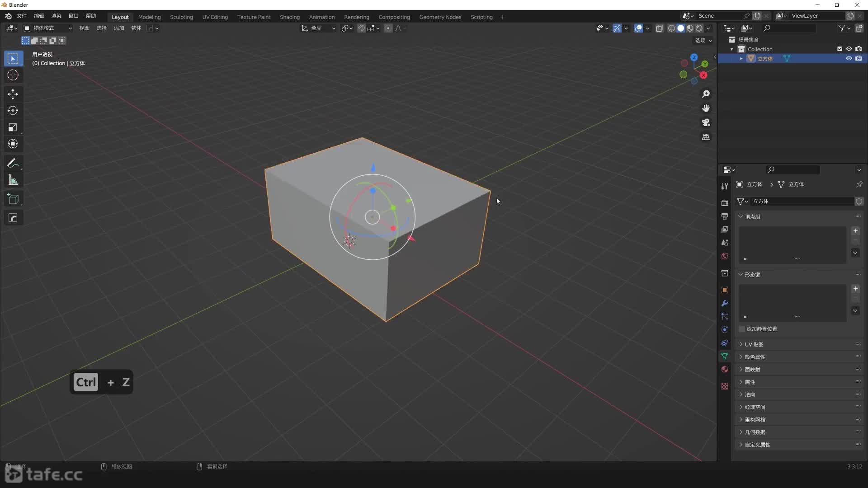868x488 pixels.
Task: Toggle wireframe shading in the viewport
Action: [x=672, y=28]
